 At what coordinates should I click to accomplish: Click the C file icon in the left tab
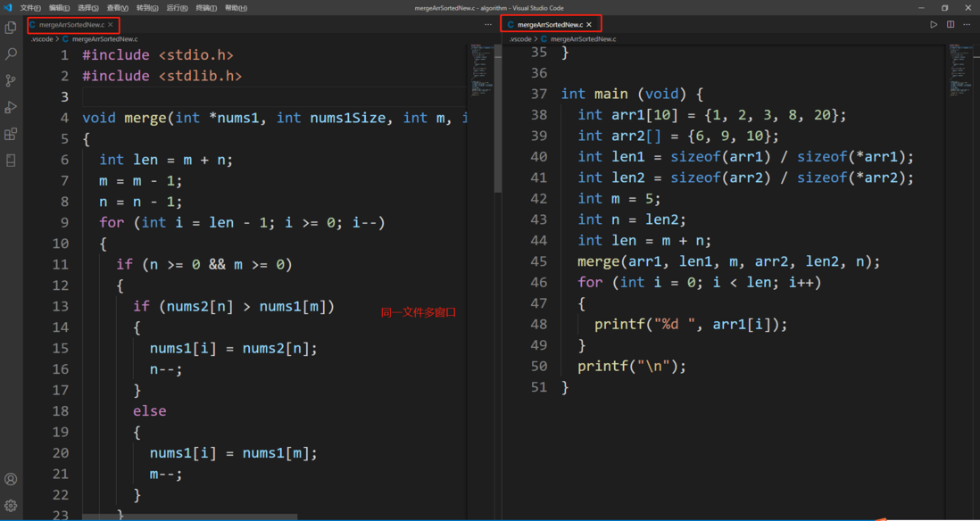click(x=32, y=24)
